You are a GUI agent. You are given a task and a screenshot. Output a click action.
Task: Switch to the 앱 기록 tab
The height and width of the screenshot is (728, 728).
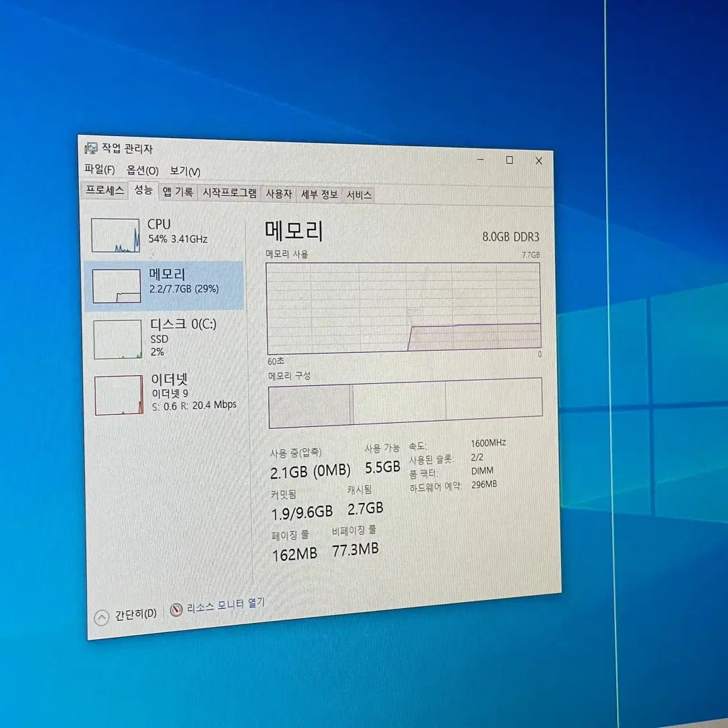pos(178,192)
